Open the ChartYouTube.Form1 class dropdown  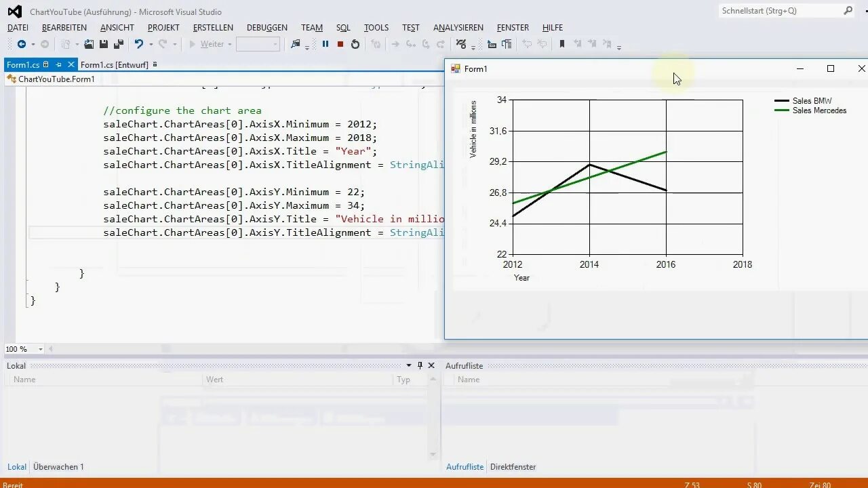click(222, 79)
